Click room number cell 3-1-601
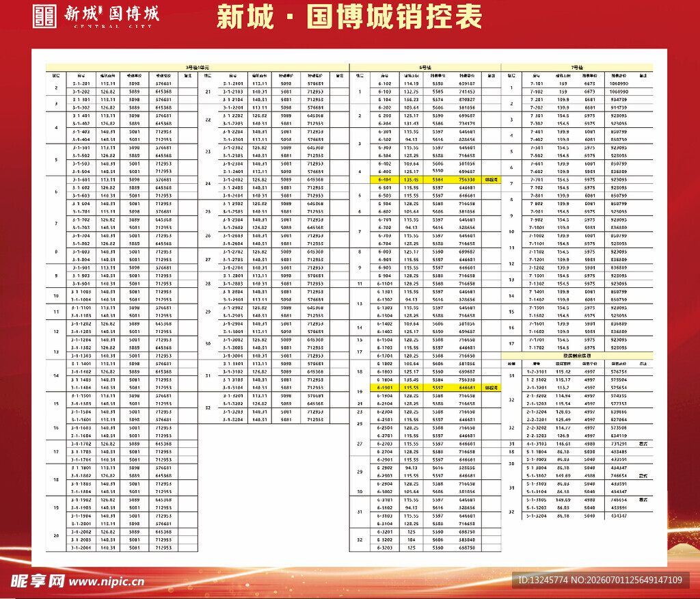Viewport: 700px width, 599px height. [x=81, y=180]
